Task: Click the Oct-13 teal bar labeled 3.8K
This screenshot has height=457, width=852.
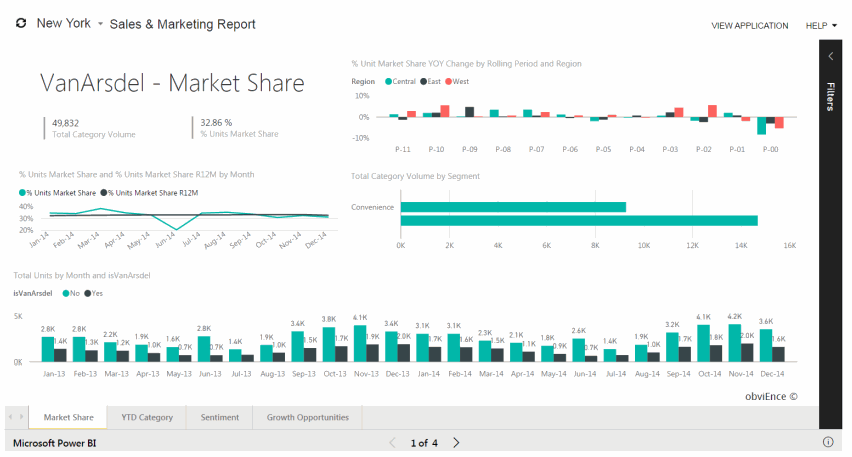Action: tap(329, 344)
